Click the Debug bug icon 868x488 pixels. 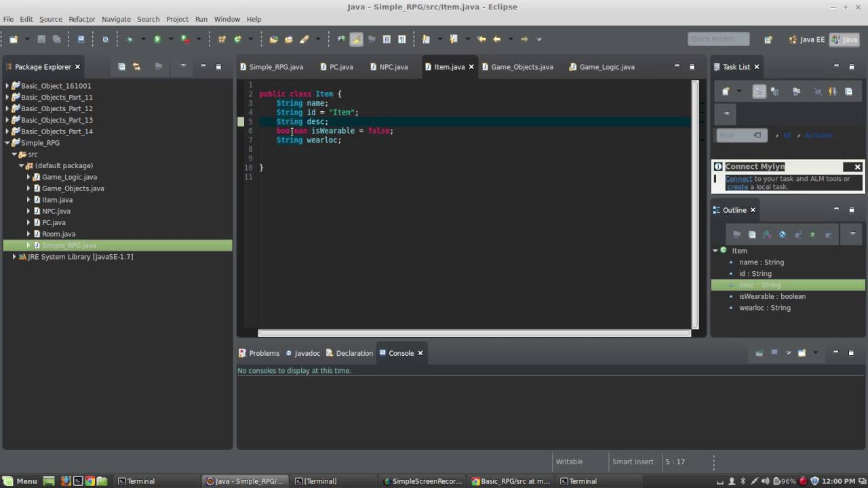[130, 39]
